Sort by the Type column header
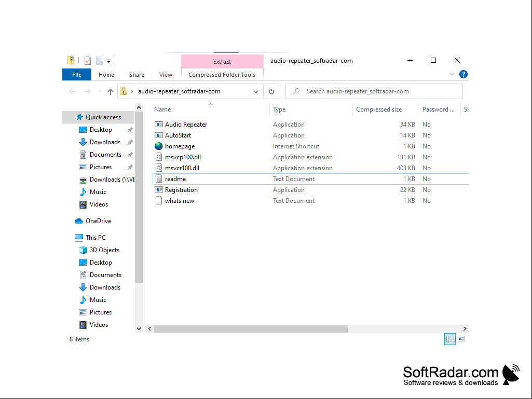 coord(279,109)
